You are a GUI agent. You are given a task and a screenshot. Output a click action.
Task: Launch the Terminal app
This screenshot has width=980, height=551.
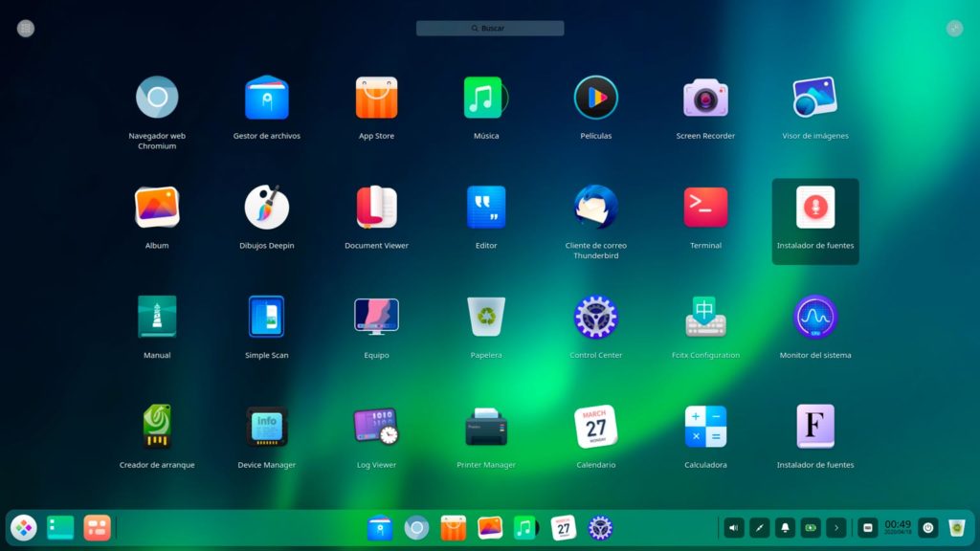pos(705,208)
